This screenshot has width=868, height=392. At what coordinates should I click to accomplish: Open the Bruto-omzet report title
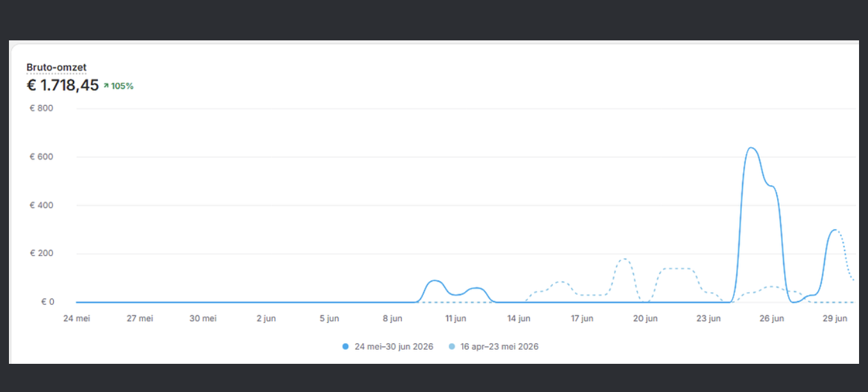pyautogui.click(x=56, y=67)
